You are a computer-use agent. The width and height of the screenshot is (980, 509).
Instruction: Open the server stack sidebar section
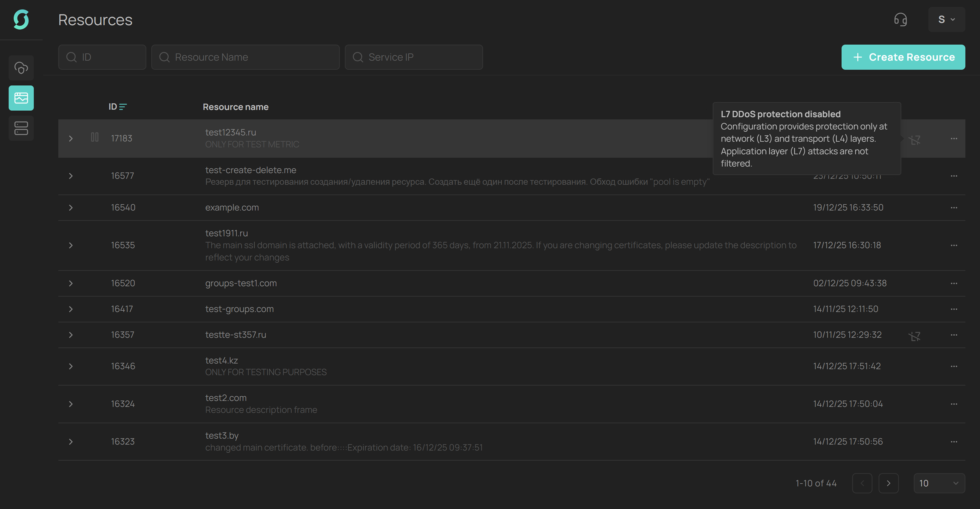pos(21,128)
